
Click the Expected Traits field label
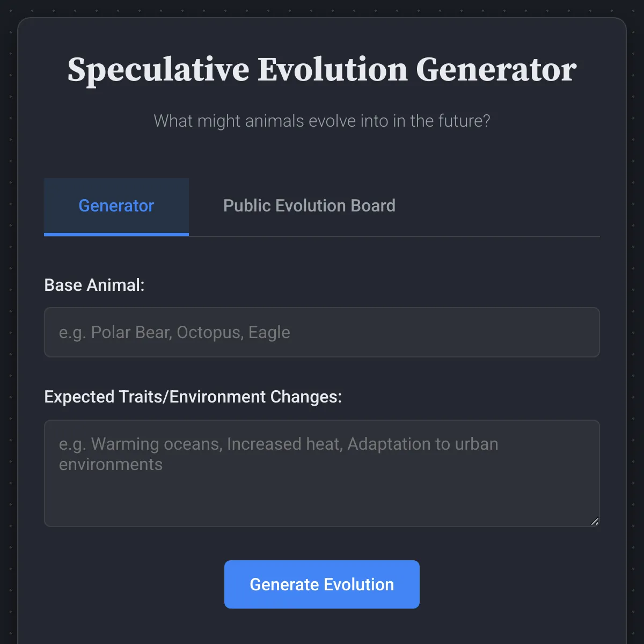193,397
